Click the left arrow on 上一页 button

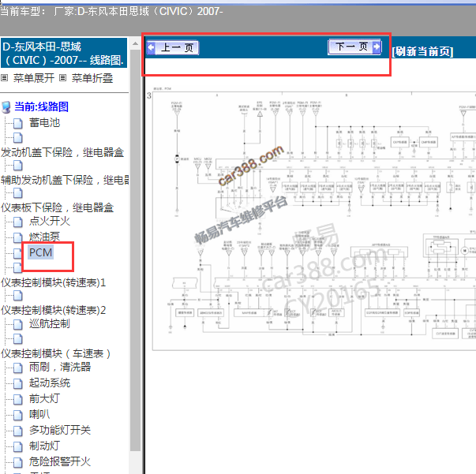point(151,47)
